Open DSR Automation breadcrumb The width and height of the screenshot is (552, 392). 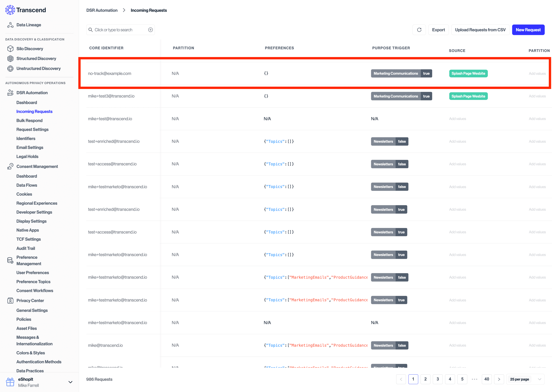(x=102, y=10)
